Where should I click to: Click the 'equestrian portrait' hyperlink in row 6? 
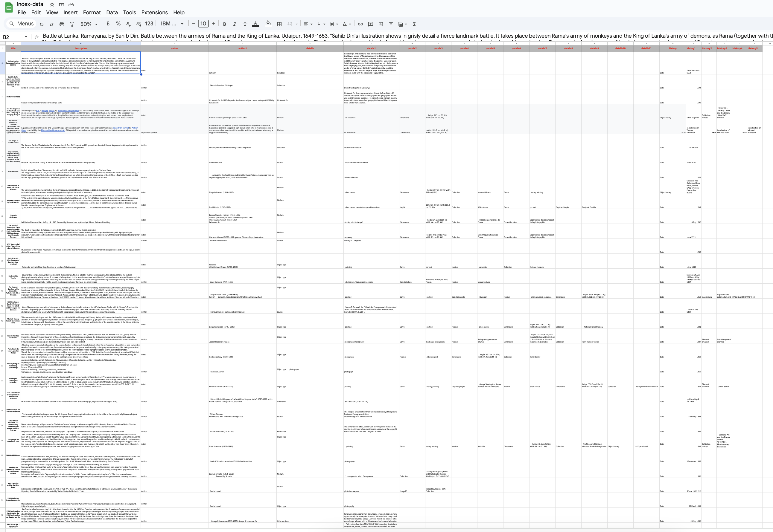tap(121, 128)
